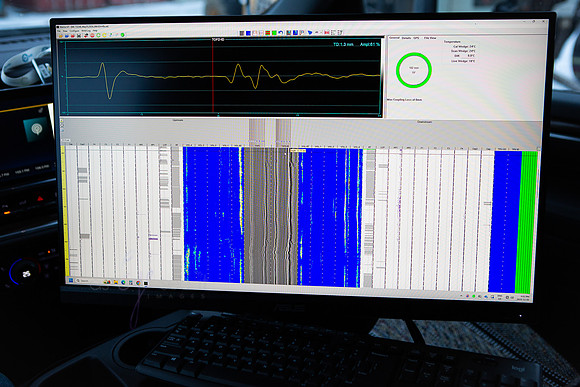
Task: Click the orange open-folder toolbar icon
Action: (61, 36)
